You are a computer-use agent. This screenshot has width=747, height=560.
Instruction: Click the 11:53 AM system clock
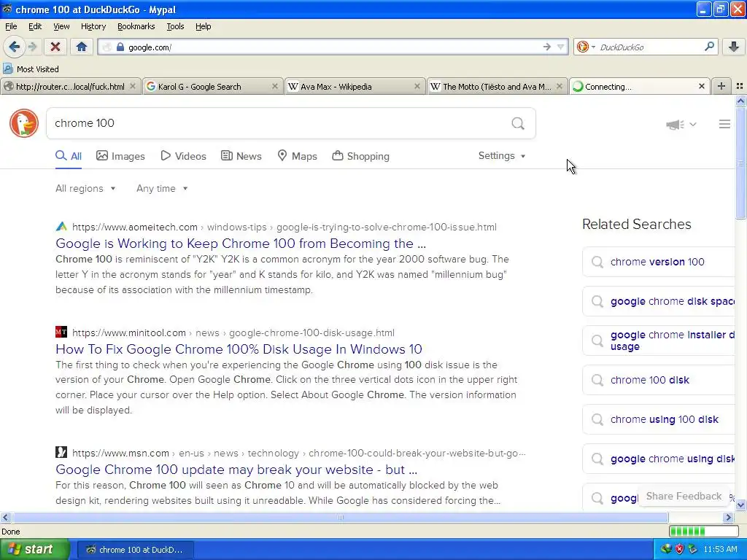click(720, 550)
